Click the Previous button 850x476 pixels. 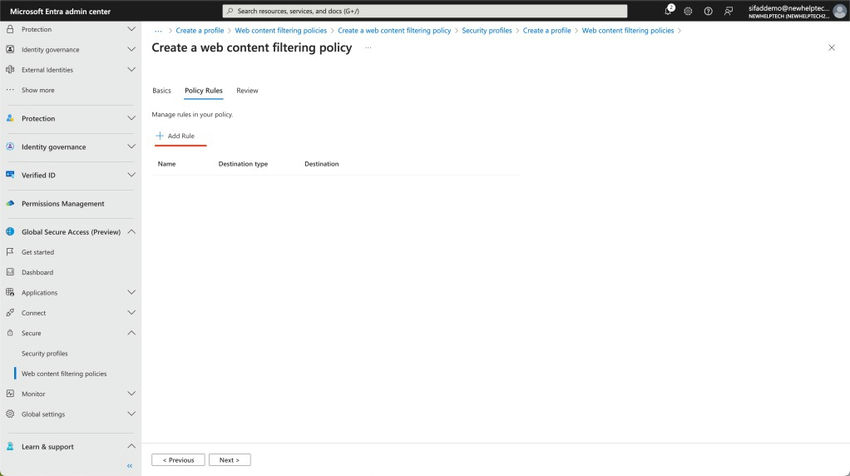click(178, 460)
